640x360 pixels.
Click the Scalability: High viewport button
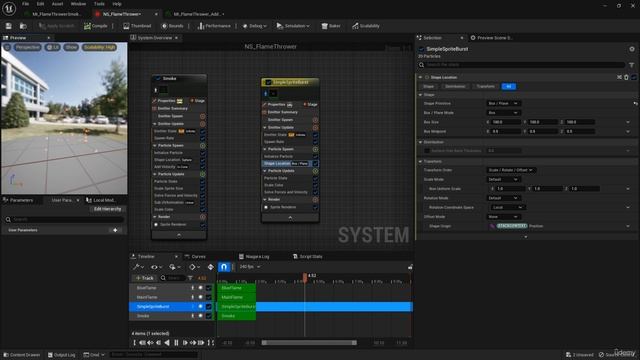click(100, 47)
